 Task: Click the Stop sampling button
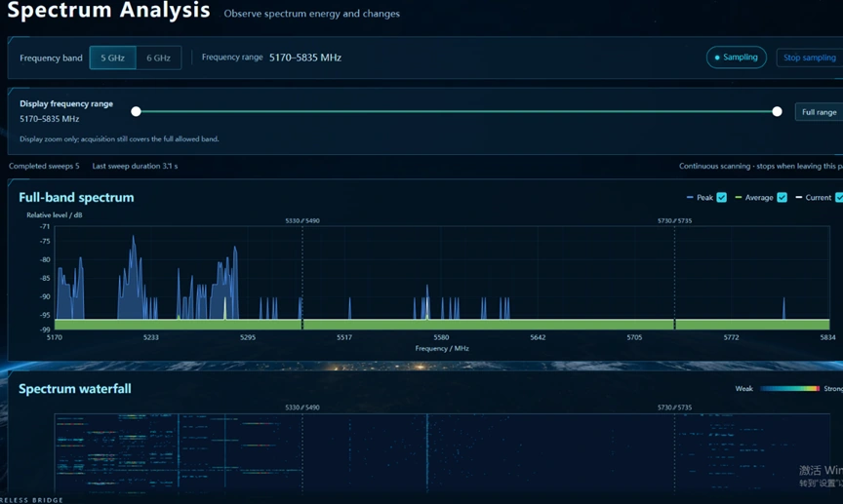click(x=810, y=58)
